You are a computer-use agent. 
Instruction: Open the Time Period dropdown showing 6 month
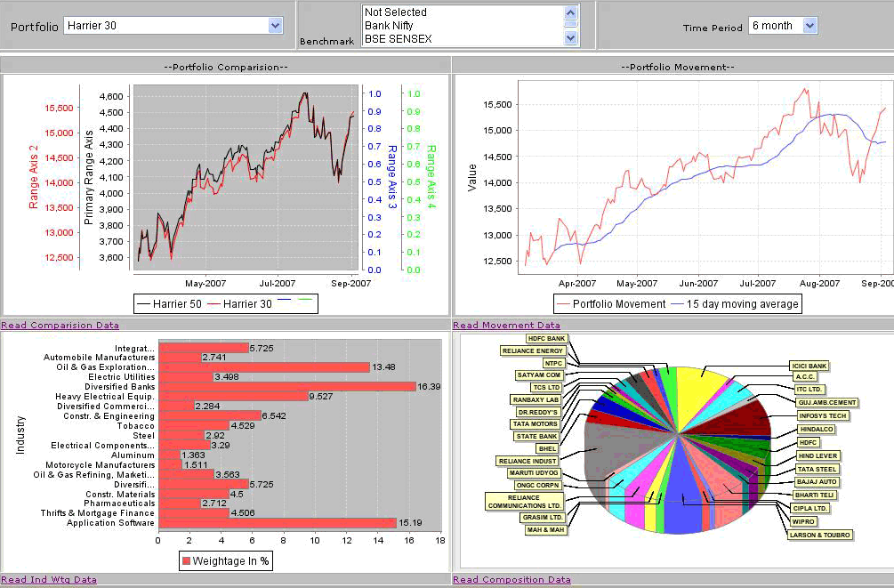(783, 26)
